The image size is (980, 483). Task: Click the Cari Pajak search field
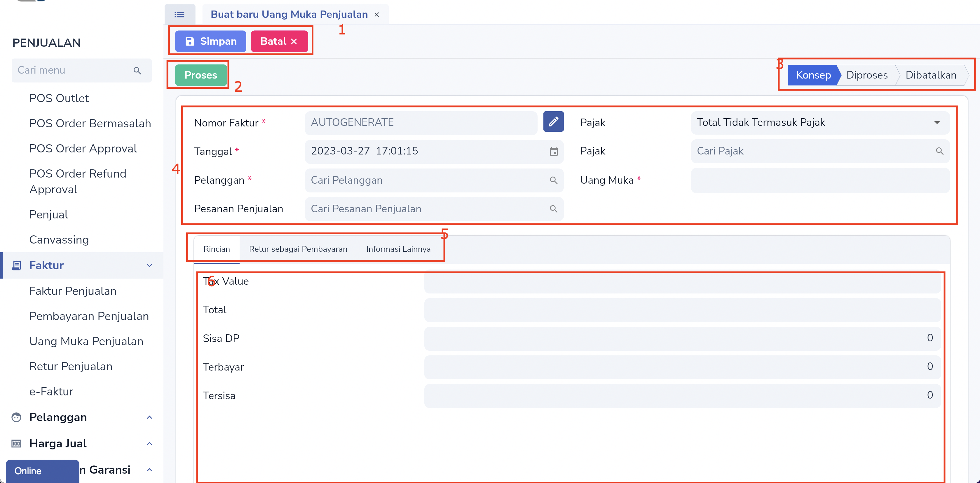[x=820, y=151]
